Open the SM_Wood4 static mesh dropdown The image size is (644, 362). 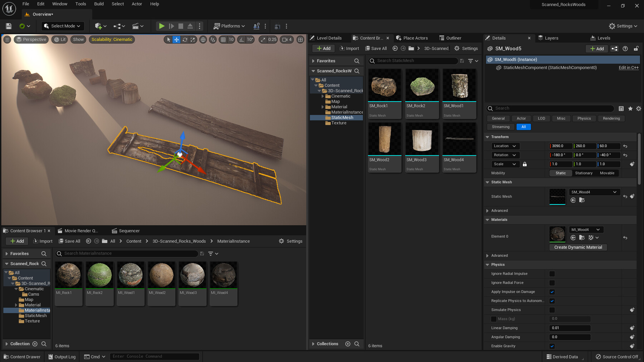(594, 192)
